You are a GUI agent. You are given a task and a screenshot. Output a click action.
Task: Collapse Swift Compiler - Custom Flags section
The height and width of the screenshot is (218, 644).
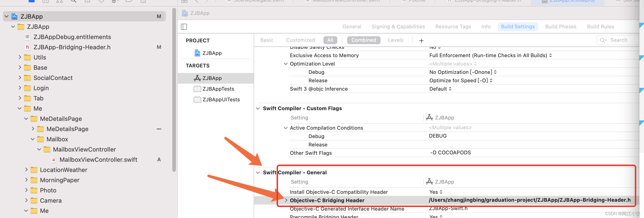(x=258, y=109)
